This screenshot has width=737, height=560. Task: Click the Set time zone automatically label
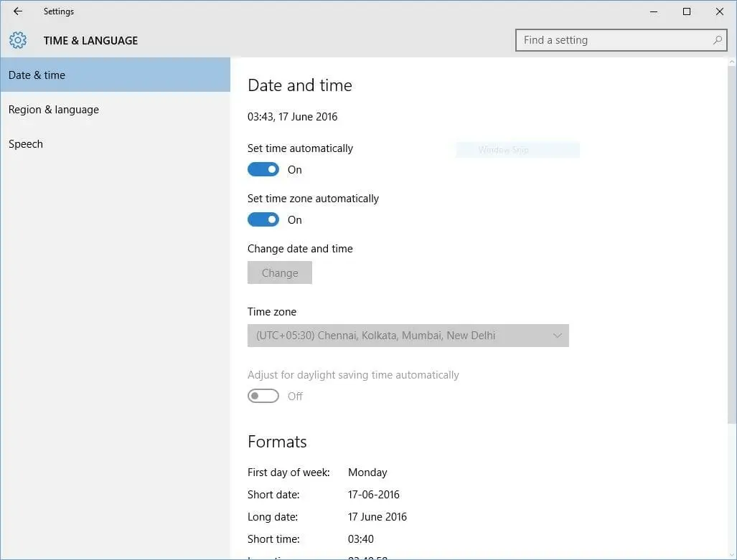point(313,199)
